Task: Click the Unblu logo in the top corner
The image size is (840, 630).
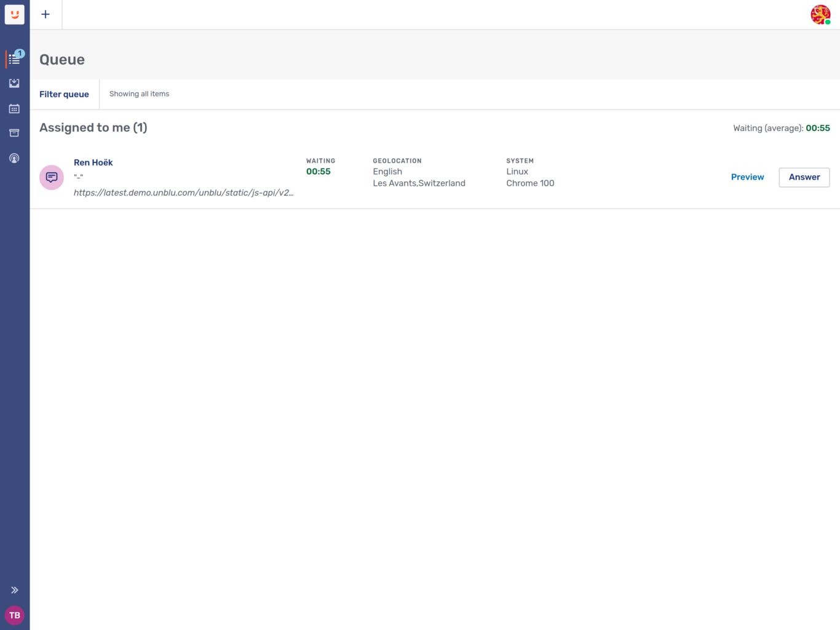Action: click(14, 14)
